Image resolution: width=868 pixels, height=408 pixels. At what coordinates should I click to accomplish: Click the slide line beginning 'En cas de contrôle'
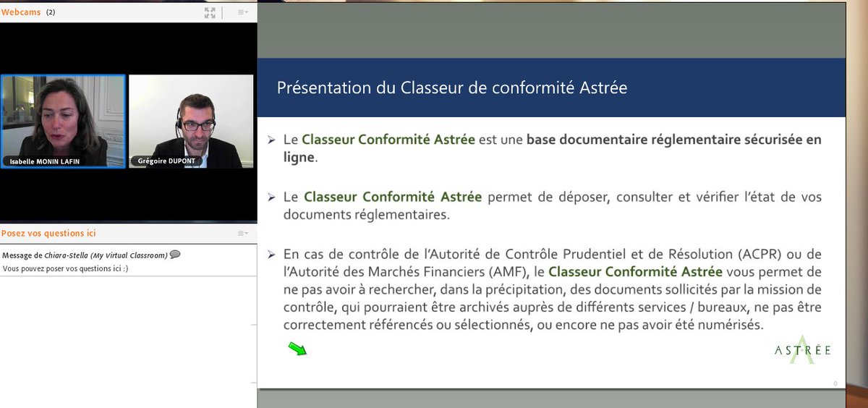pos(553,255)
